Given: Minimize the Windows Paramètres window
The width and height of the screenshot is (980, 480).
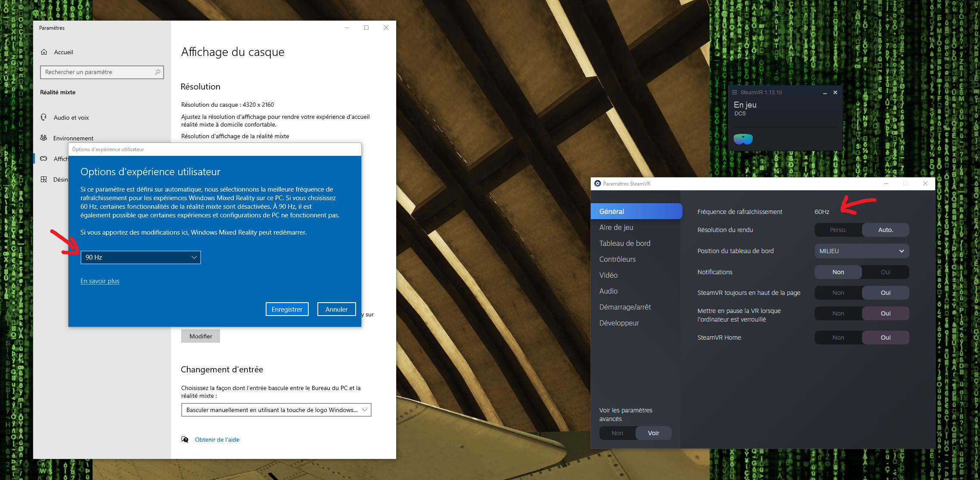Looking at the screenshot, I should click(347, 28).
